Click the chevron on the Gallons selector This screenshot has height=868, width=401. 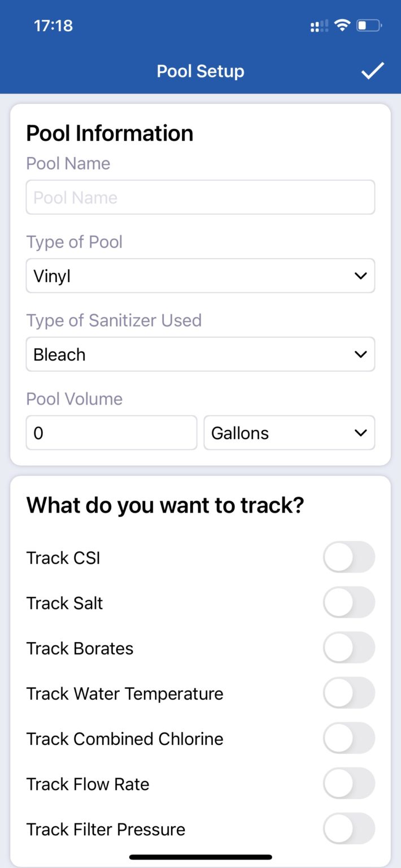pyautogui.click(x=361, y=433)
